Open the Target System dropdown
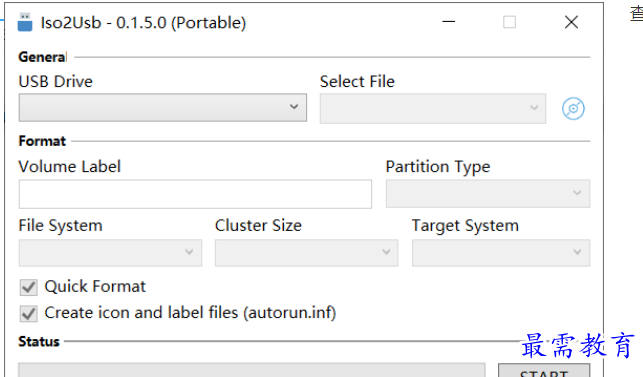Viewport: 643px width, 377px height. pyautogui.click(x=501, y=253)
